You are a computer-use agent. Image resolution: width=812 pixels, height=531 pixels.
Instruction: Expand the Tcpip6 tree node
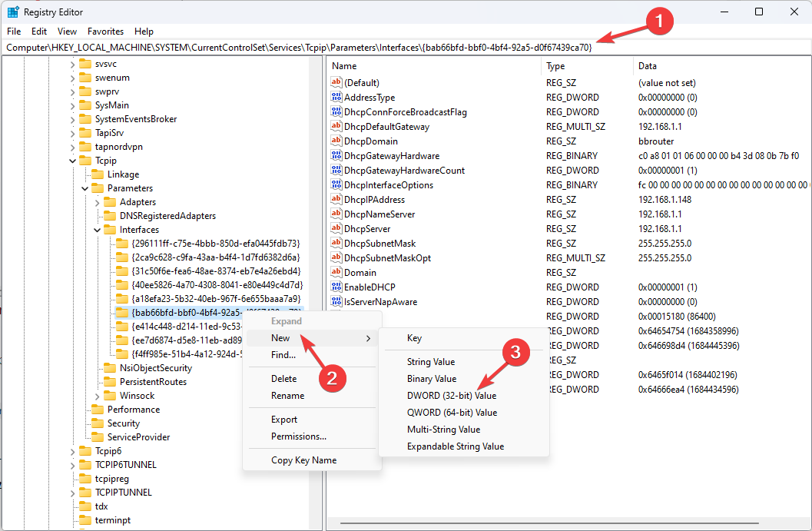72,451
